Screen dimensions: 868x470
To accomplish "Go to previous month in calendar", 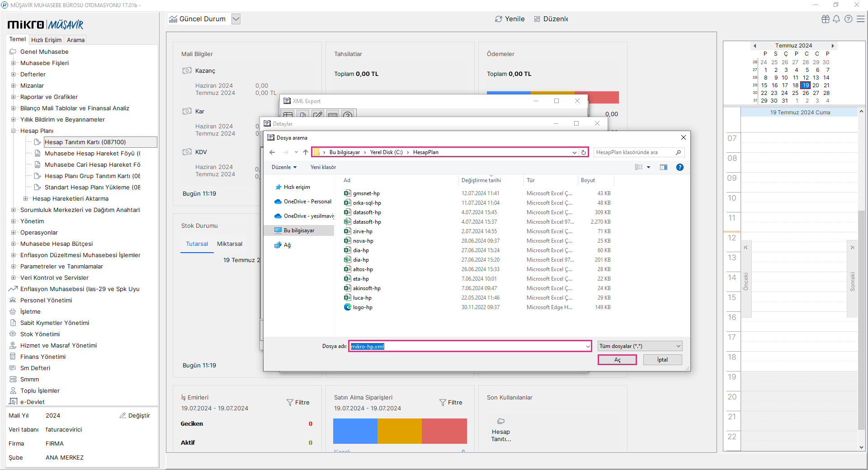I will pos(755,46).
